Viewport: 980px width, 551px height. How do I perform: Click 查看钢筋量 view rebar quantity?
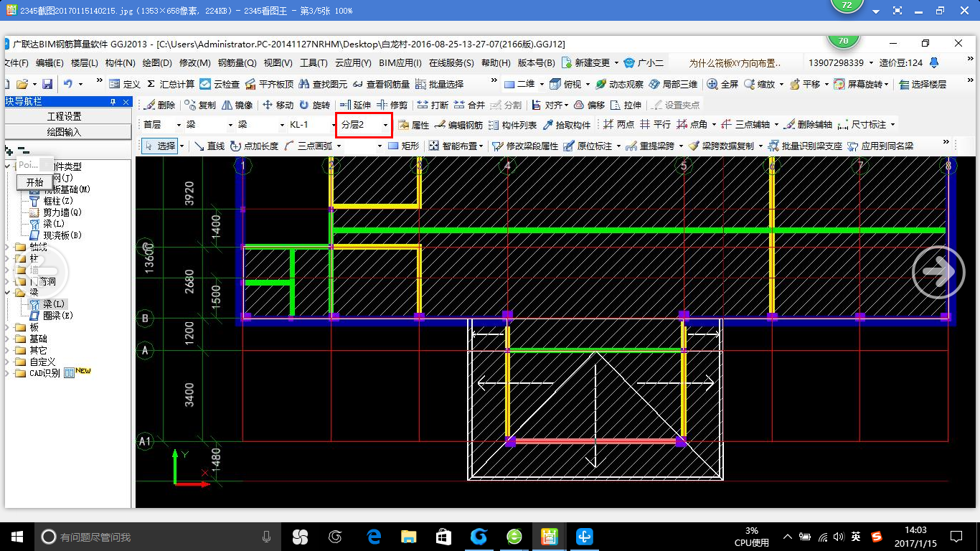[x=381, y=84]
